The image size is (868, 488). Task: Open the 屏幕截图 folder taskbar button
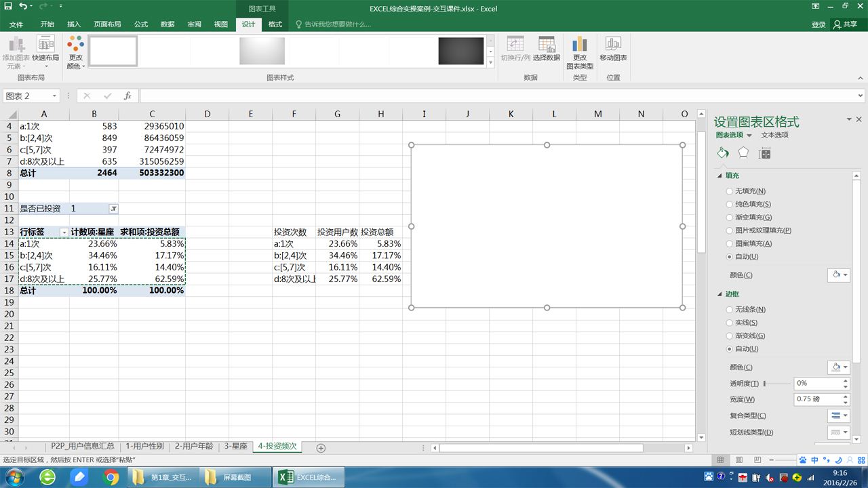[234, 477]
